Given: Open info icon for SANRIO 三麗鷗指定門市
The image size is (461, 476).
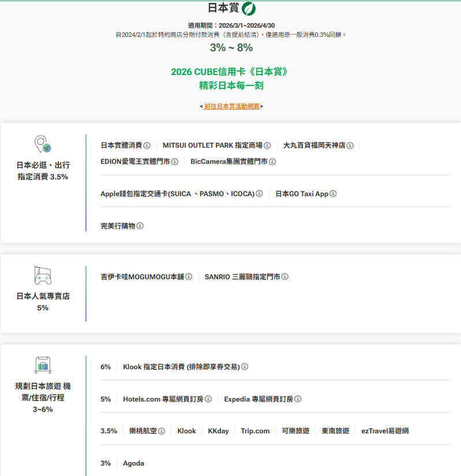Looking at the screenshot, I should pyautogui.click(x=285, y=277).
